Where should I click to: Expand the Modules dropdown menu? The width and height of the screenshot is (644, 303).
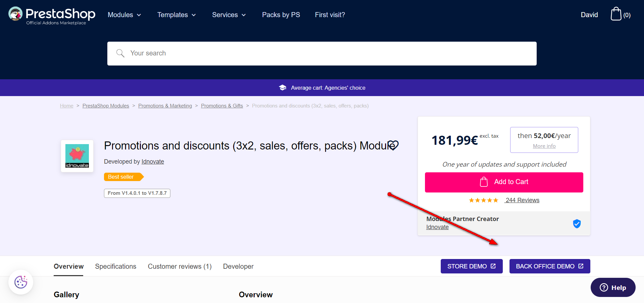click(x=124, y=15)
